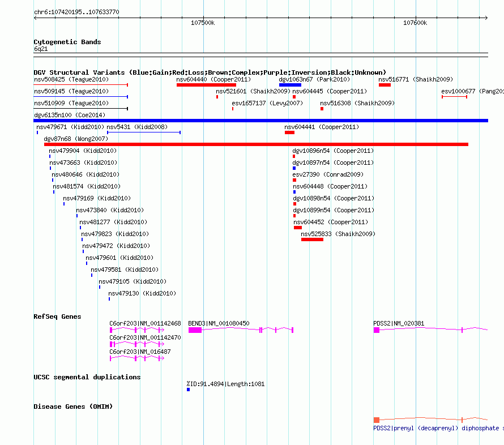
Task: Click nsv479601 (Kidd2010) variant label
Action: tap(119, 258)
